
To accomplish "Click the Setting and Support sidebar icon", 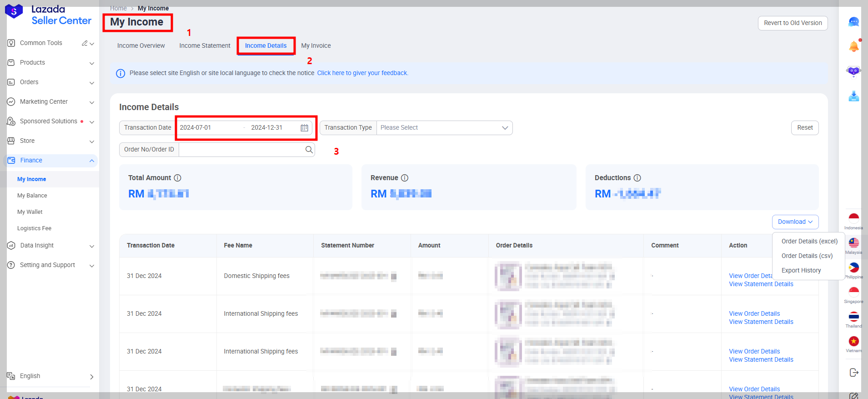I will pos(11,265).
